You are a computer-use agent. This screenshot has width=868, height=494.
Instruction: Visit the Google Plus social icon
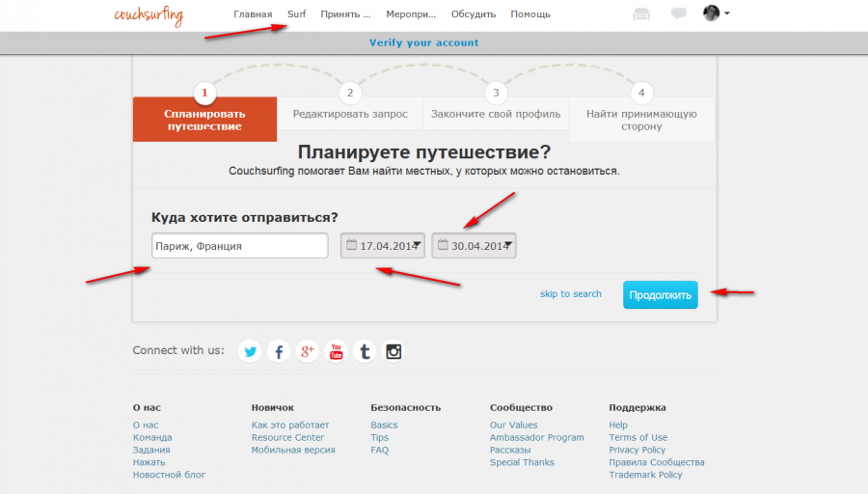(308, 351)
